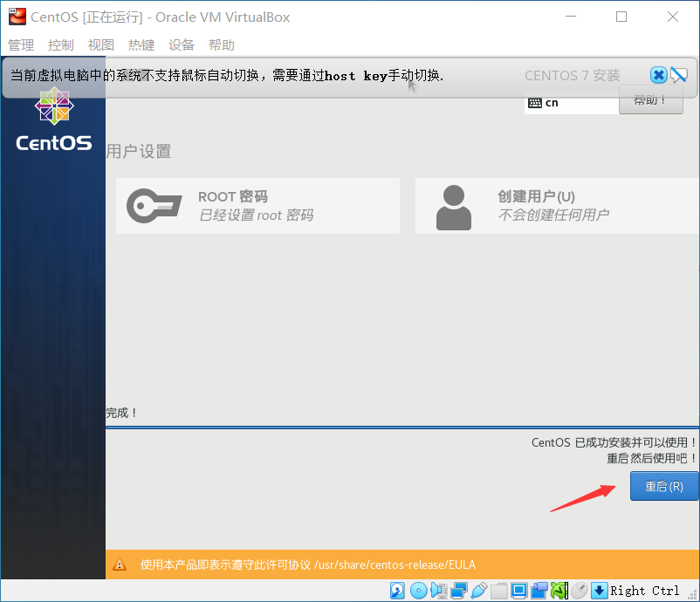Open the 设备 menu
Screen dimensions: 700x602
182,45
